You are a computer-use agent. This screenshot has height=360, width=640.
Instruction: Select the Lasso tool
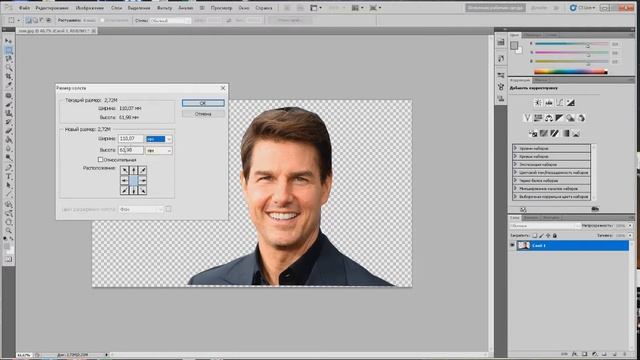tap(9, 59)
